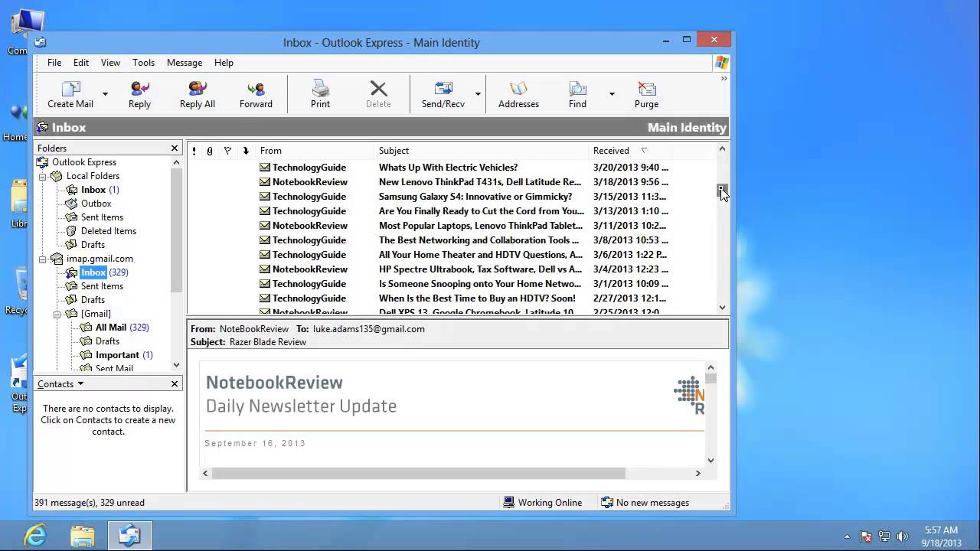Image resolution: width=980 pixels, height=551 pixels.
Task: Click the Forward toolbar icon
Action: 256,95
